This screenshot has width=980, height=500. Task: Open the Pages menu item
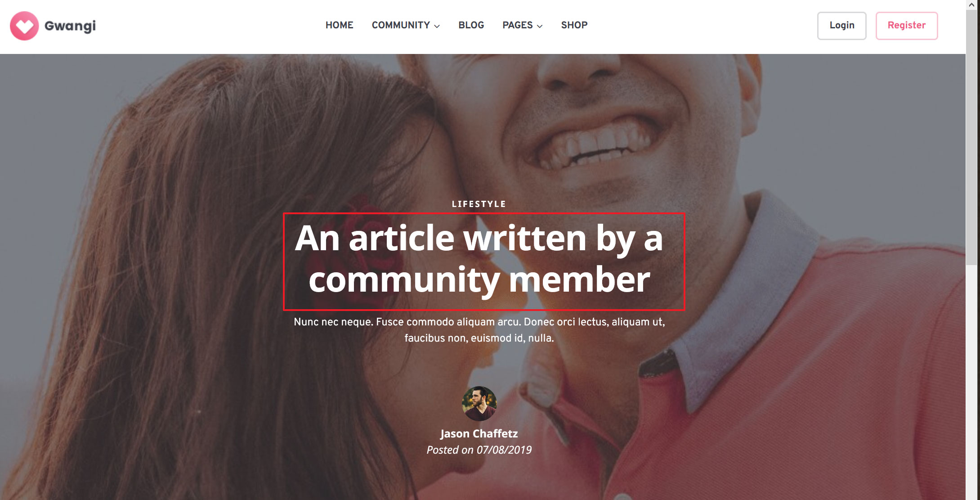click(x=517, y=25)
